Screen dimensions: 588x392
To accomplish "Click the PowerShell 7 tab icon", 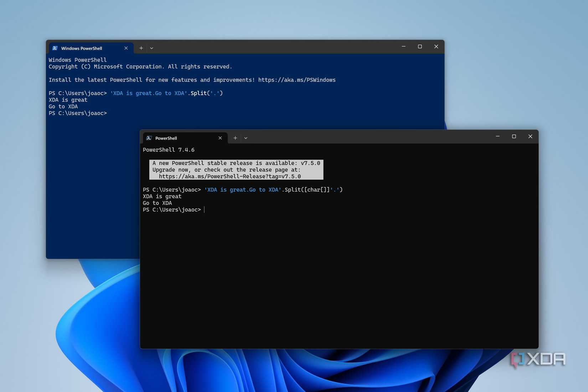I will tap(149, 138).
